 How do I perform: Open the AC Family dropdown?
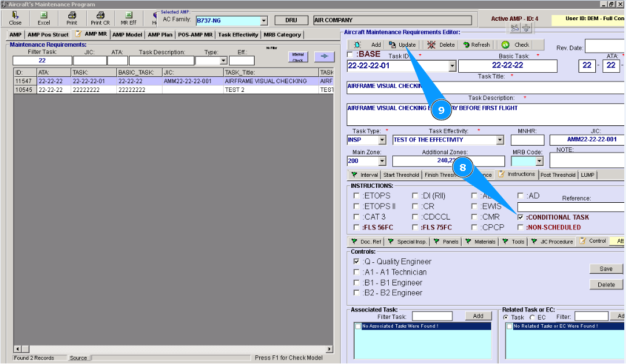264,20
